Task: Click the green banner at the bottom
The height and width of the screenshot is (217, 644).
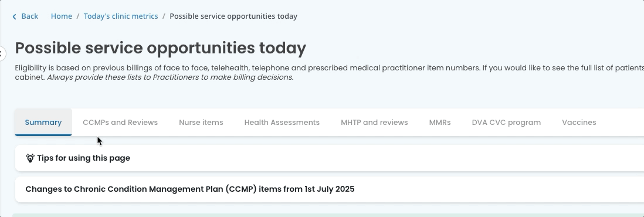Action: click(328, 215)
